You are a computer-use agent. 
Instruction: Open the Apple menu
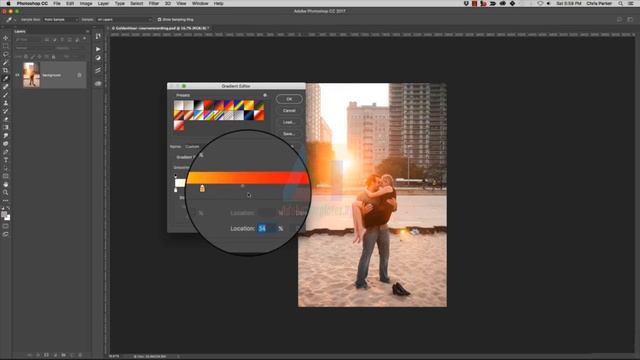tap(8, 3)
